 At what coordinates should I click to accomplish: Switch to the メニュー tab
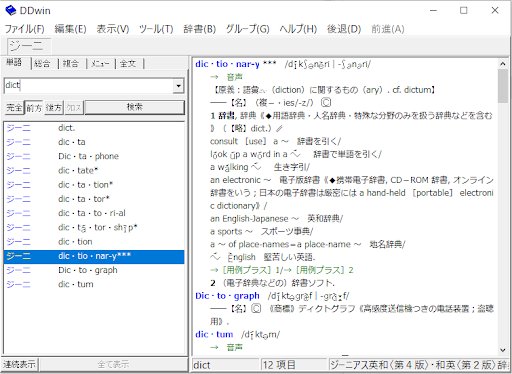click(x=100, y=63)
